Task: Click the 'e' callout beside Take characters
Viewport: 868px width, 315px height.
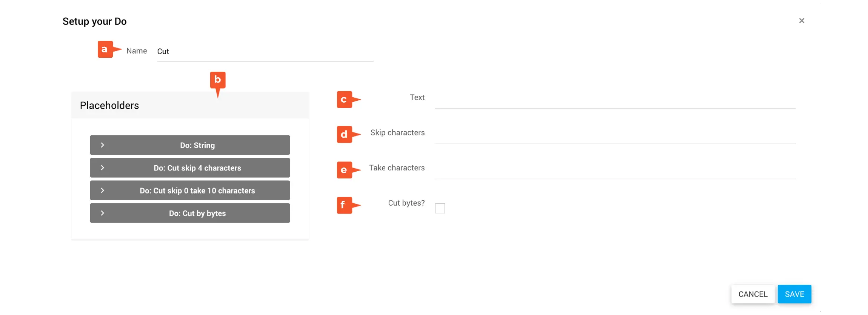Action: 344,170
